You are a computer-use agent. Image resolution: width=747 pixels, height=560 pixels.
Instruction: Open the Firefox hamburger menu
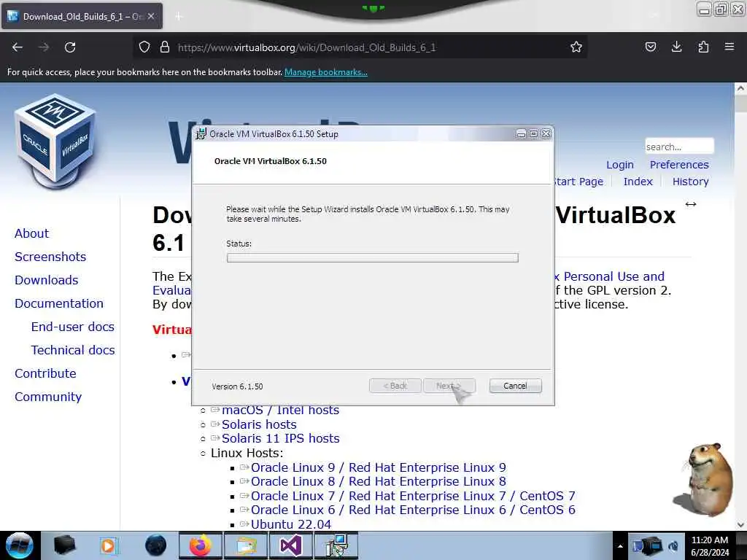tap(729, 47)
